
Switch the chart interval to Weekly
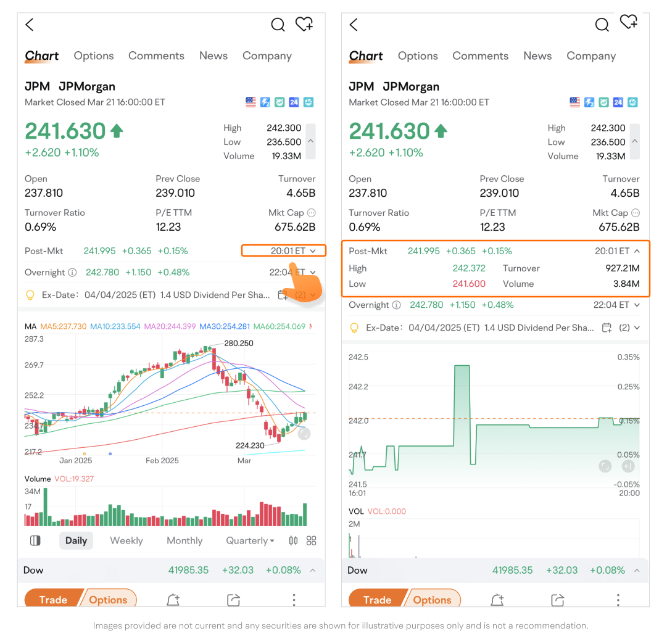126,540
